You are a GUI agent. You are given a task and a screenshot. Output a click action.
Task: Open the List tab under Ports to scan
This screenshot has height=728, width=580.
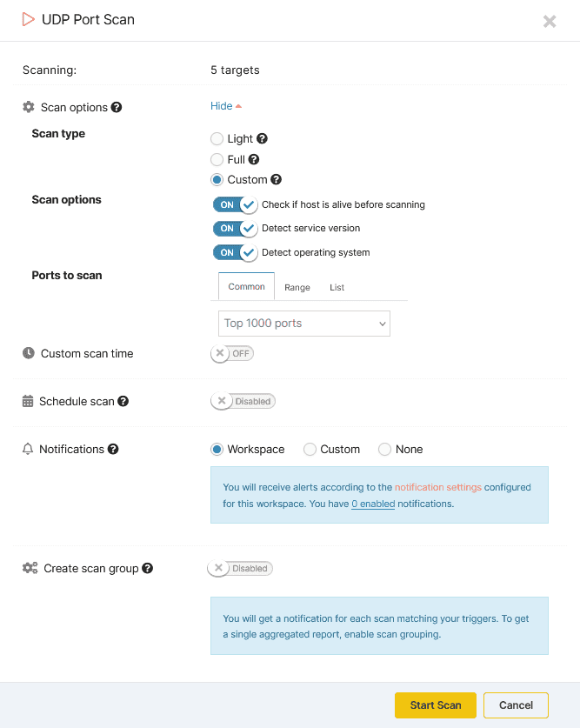pos(337,287)
